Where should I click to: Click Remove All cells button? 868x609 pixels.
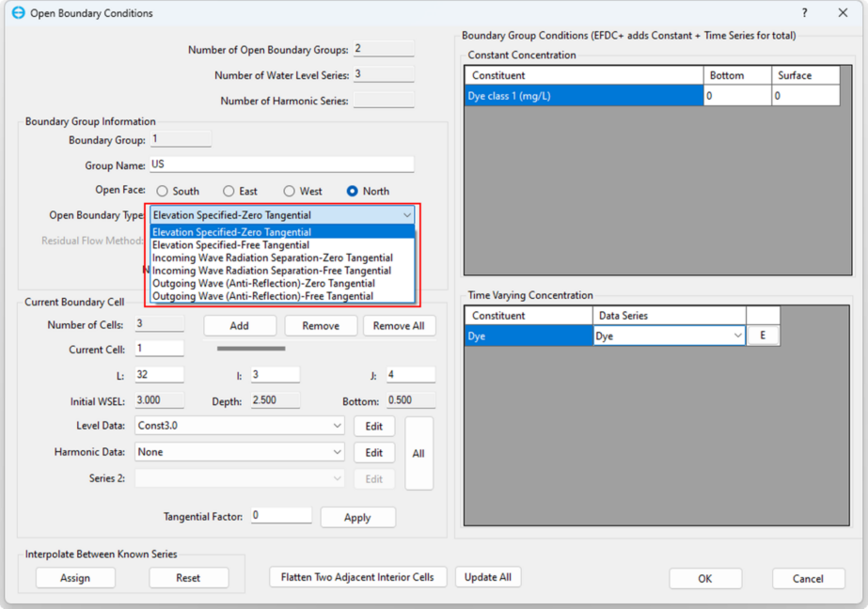click(x=398, y=325)
